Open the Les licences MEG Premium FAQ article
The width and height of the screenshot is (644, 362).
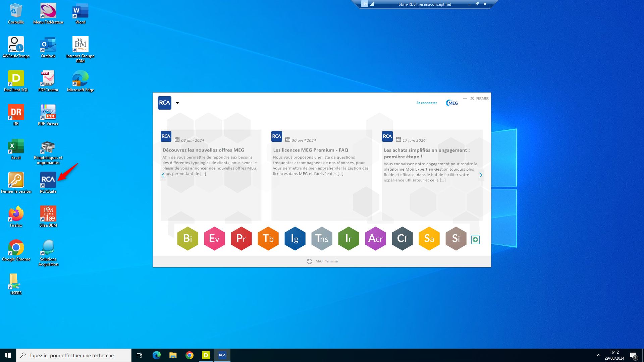311,150
